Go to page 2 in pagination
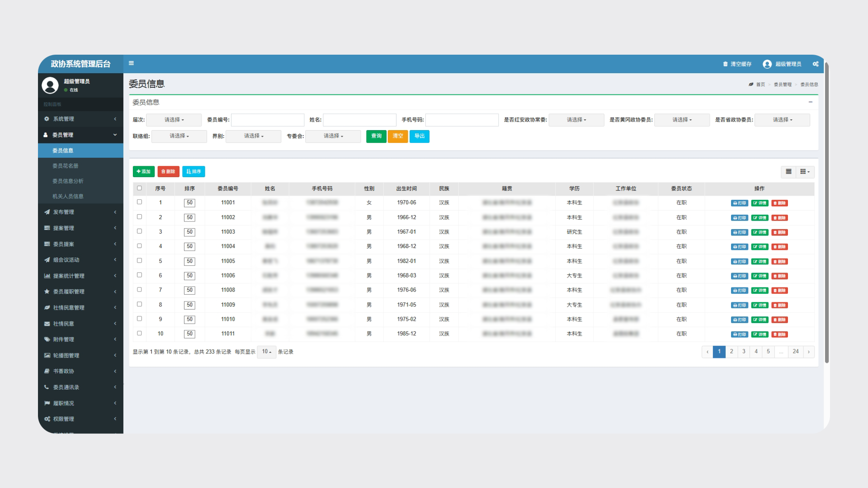This screenshot has width=868, height=488. point(731,352)
